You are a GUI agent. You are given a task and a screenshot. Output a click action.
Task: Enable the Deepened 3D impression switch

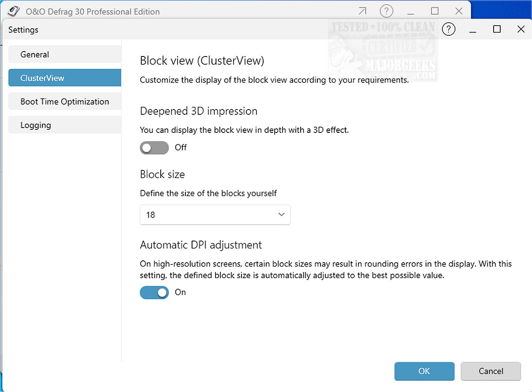point(154,147)
